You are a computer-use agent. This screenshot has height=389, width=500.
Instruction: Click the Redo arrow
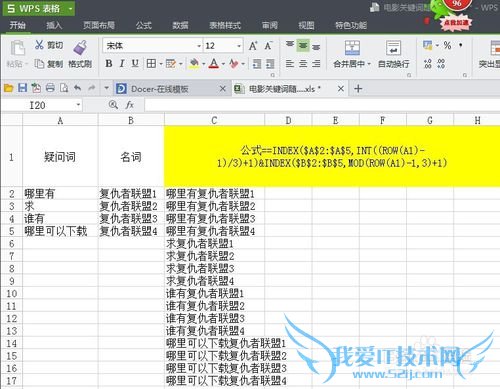tap(92, 88)
